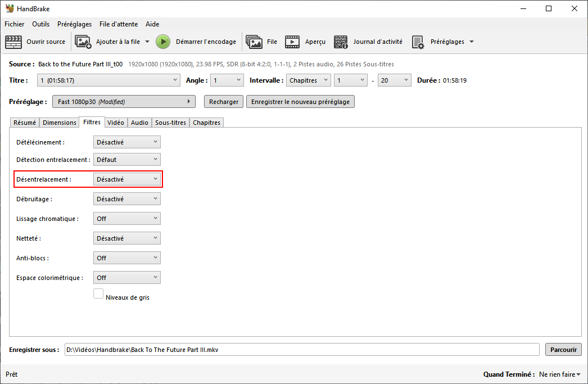Click the Parcourir button
Viewport: 588px width, 384px height.
(563, 350)
